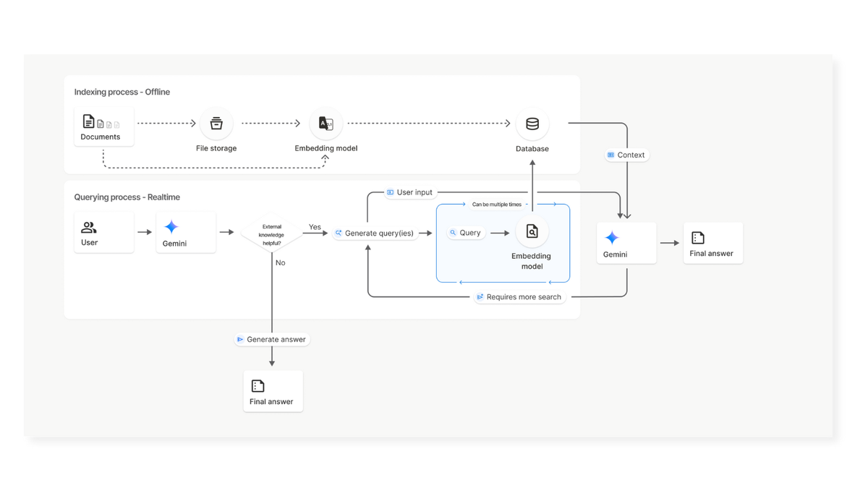
Task: Select the document search icon above Embedding model
Action: 532,231
